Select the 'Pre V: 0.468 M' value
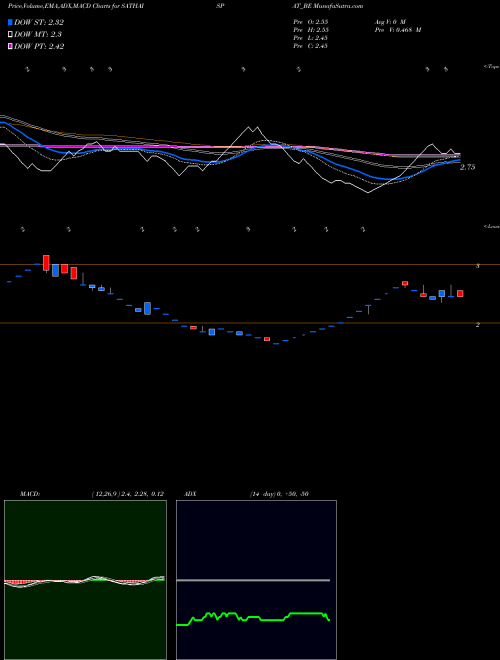Viewport: 500px width, 660px height. [398, 30]
